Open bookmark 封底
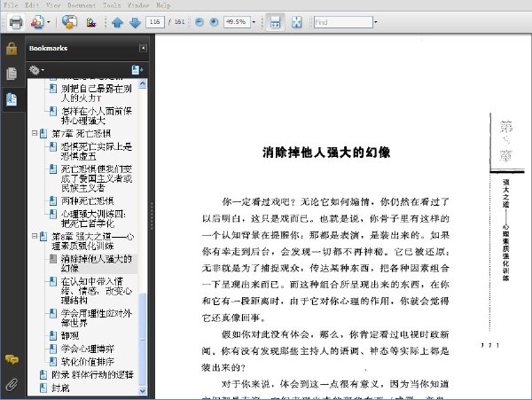 60,388
